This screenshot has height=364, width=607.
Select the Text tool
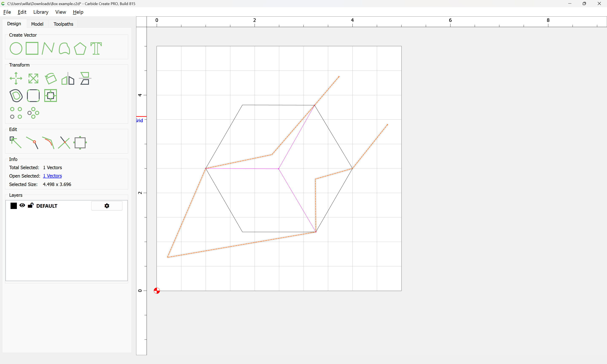tap(96, 48)
